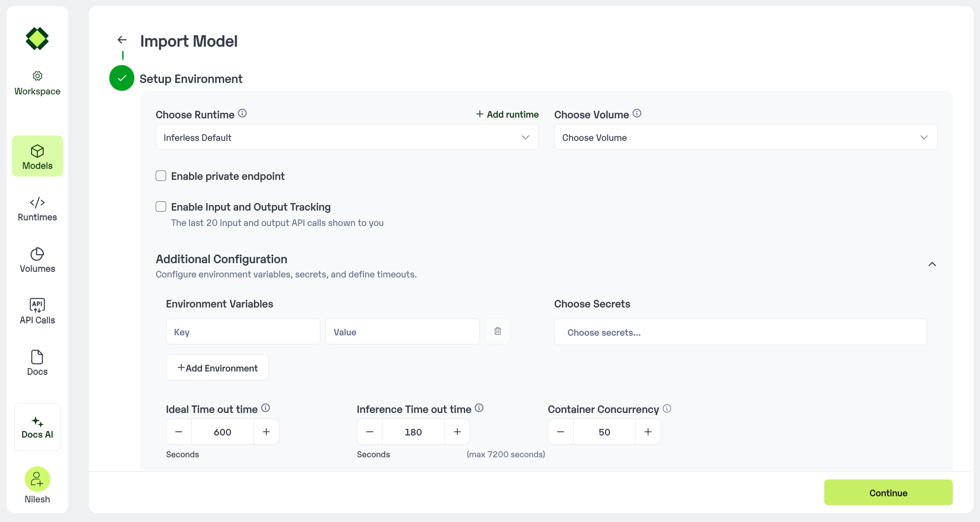This screenshot has width=980, height=522.
Task: Click the Inference Time out info icon
Action: [x=479, y=408]
